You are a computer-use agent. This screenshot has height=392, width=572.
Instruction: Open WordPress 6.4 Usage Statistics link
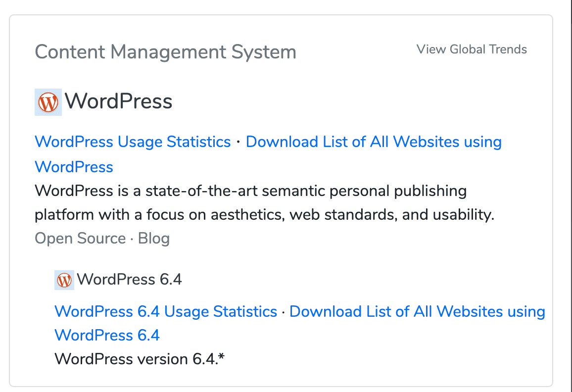pyautogui.click(x=166, y=312)
